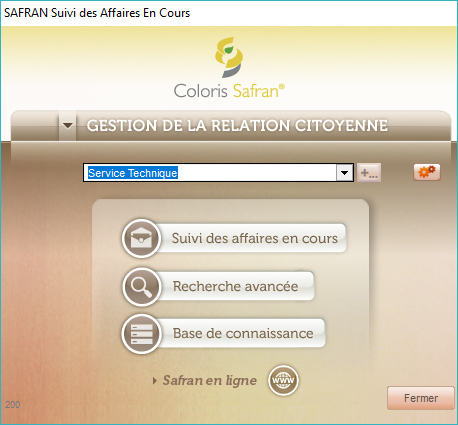Click the 200 version number label
Screen dimensions: 458x425
coord(13,405)
